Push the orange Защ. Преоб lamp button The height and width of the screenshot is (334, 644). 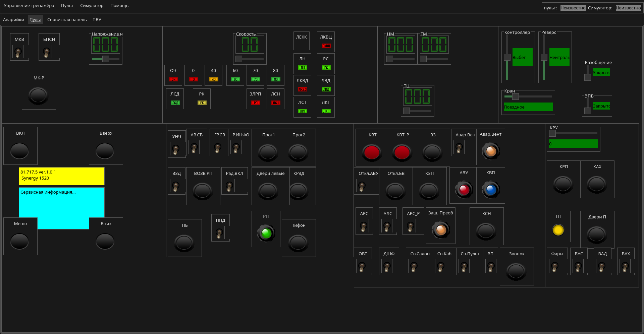[441, 230]
